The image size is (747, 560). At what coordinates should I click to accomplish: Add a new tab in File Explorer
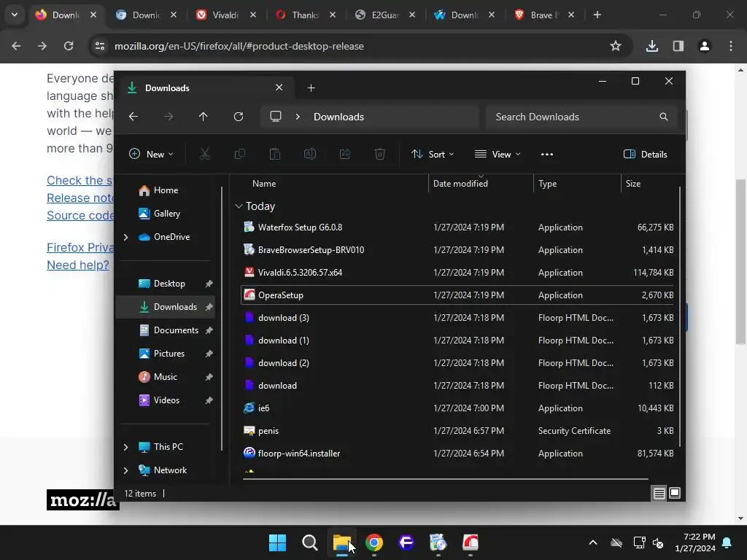(x=311, y=88)
